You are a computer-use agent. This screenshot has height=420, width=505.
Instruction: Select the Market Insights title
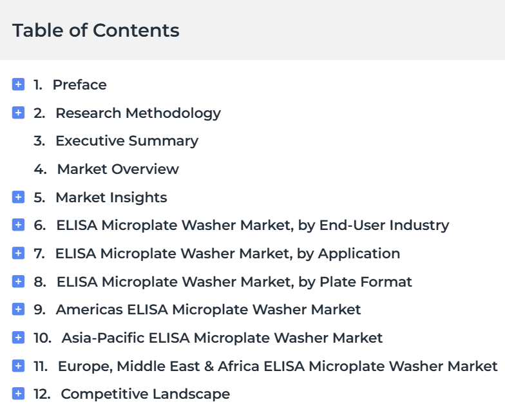[x=111, y=198]
